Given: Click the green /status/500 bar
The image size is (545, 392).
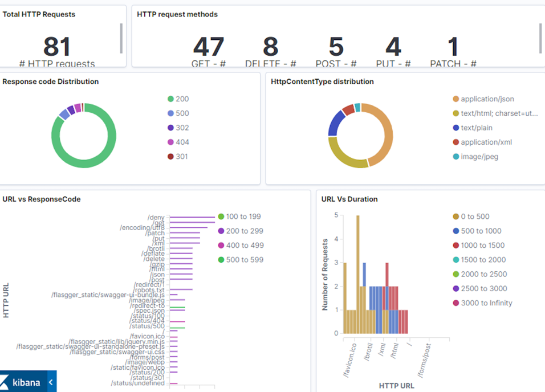Looking at the screenshot, I should (177, 328).
